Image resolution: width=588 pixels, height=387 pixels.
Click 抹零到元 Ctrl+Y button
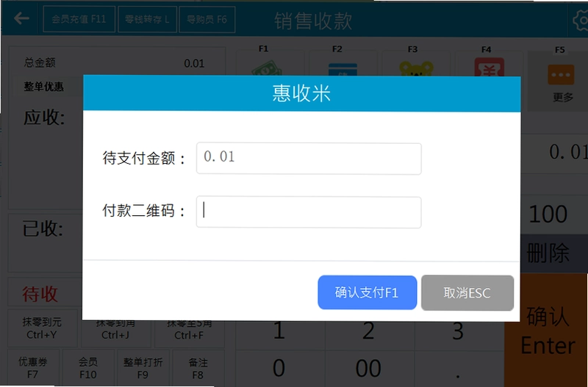pos(42,328)
